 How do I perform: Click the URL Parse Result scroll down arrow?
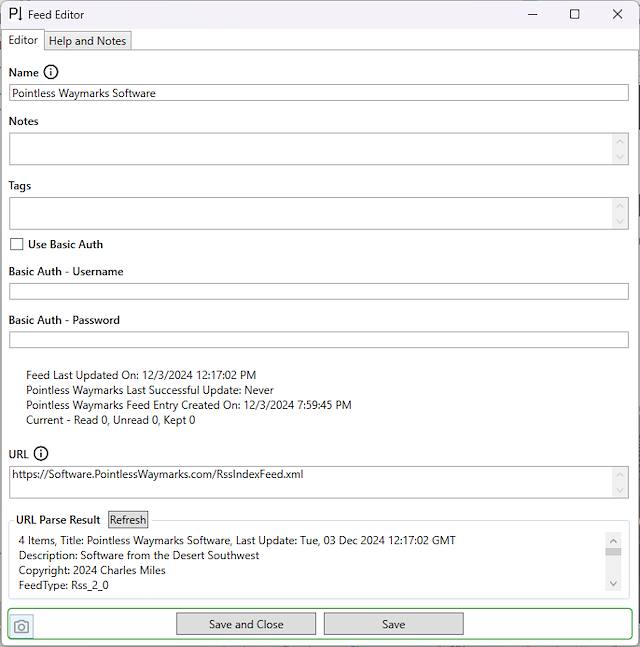click(613, 583)
